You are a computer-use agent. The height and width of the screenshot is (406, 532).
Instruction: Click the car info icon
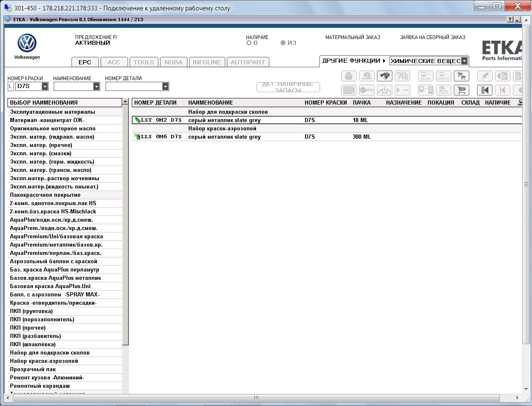(384, 90)
